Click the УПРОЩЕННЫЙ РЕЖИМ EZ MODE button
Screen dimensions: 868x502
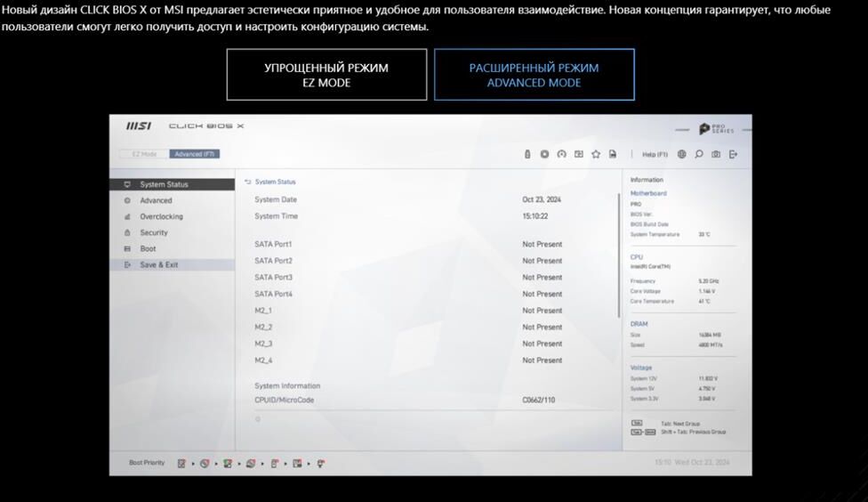point(326,75)
